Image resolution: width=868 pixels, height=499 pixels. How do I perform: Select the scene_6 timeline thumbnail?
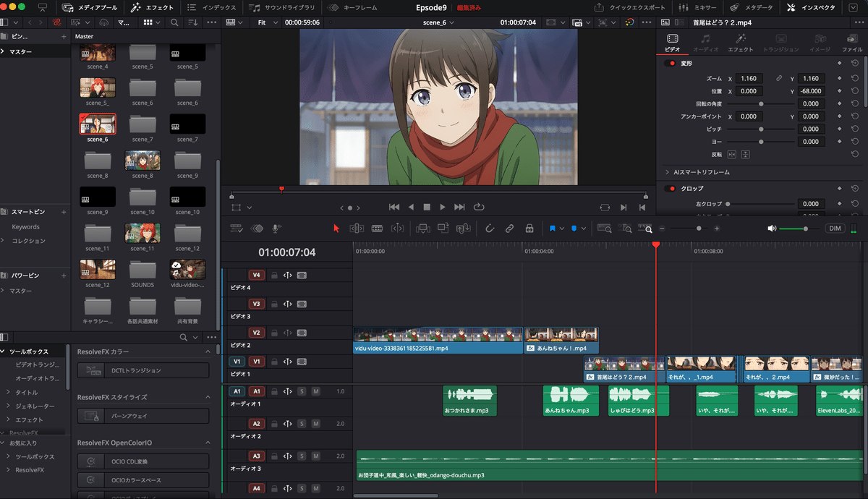[97, 124]
